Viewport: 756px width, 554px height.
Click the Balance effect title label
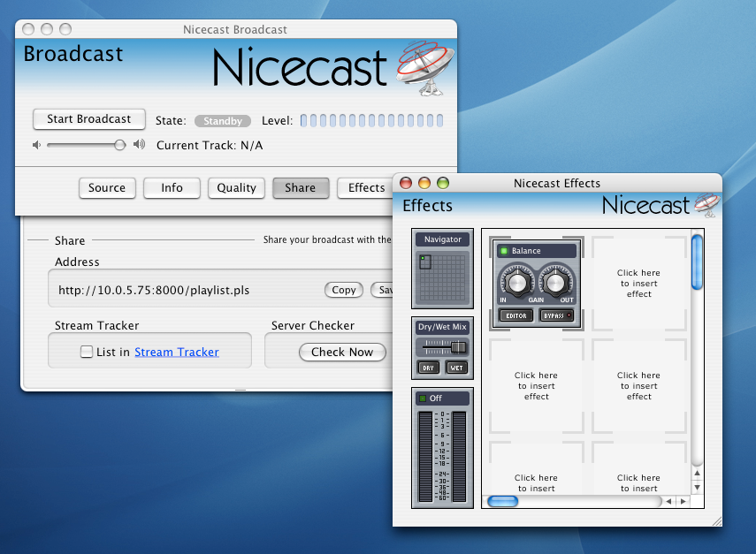[x=526, y=251]
